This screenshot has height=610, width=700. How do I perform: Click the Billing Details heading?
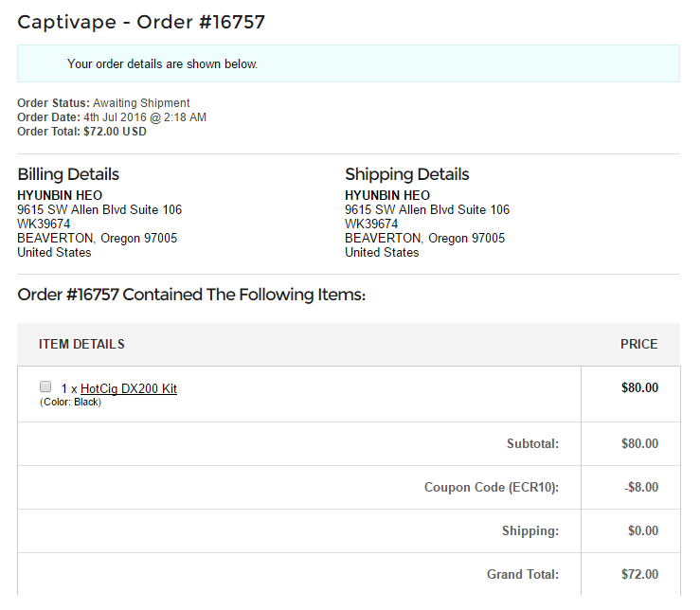[68, 174]
